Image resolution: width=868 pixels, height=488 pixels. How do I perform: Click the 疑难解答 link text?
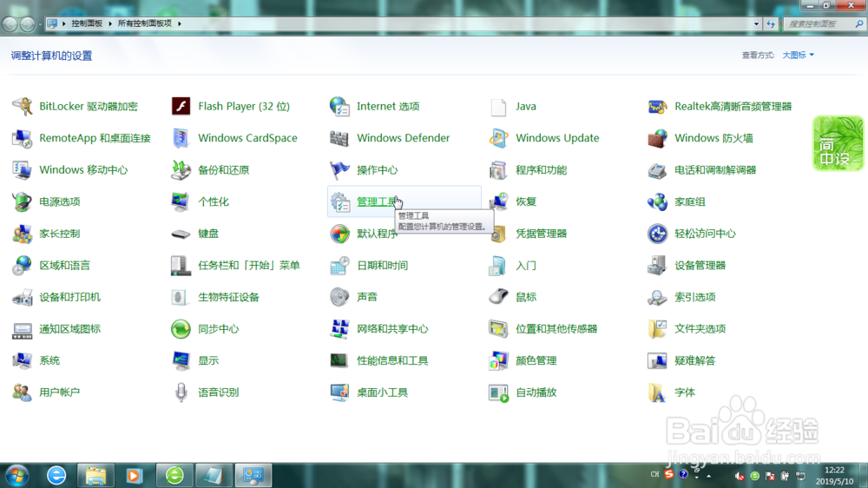tap(694, 360)
